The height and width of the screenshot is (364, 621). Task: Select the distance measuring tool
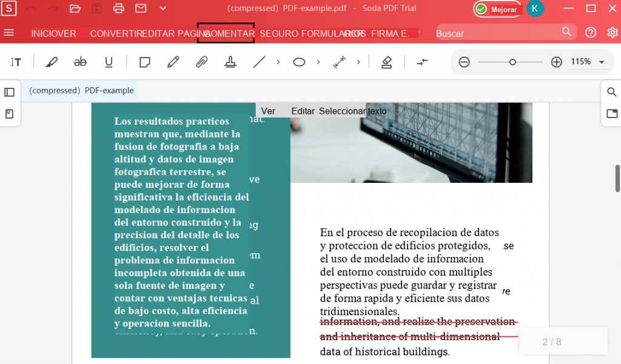pyautogui.click(x=340, y=62)
